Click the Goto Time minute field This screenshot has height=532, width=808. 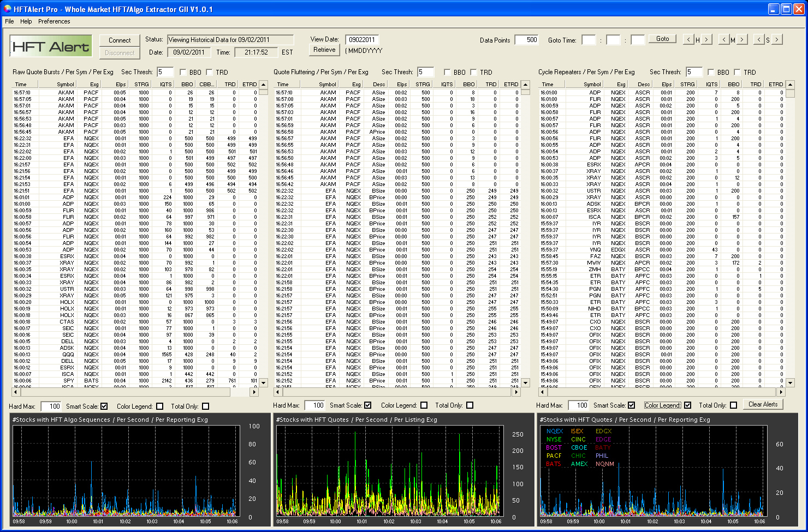pos(614,40)
